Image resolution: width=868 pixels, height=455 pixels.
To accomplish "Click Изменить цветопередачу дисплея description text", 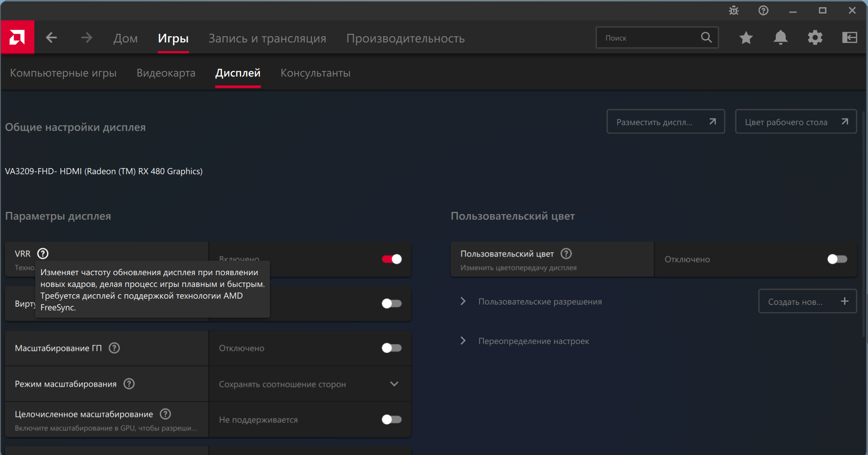I will coord(519,268).
